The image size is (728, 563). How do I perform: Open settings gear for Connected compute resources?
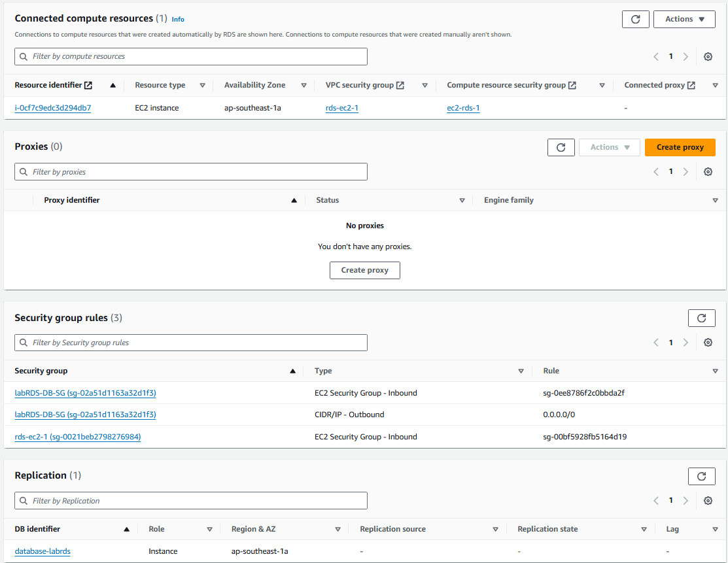708,57
